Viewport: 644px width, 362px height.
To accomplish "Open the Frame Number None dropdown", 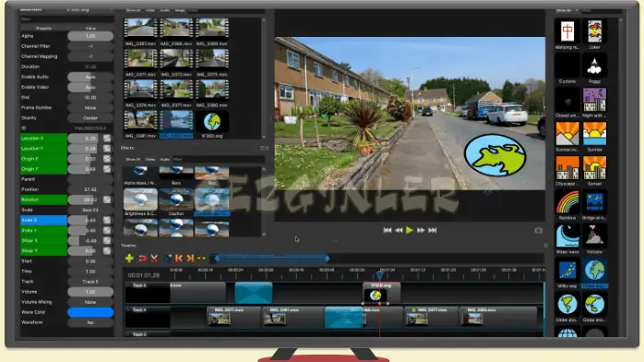I will click(90, 108).
